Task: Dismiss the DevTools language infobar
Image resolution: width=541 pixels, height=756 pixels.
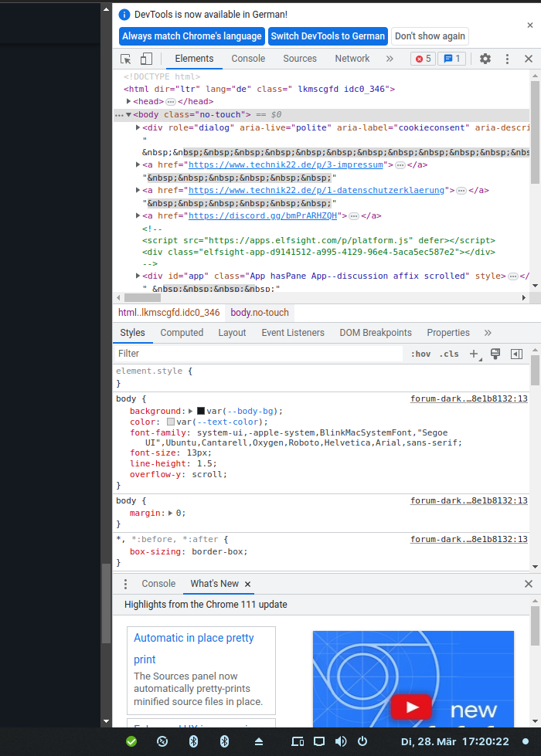Action: point(530,25)
